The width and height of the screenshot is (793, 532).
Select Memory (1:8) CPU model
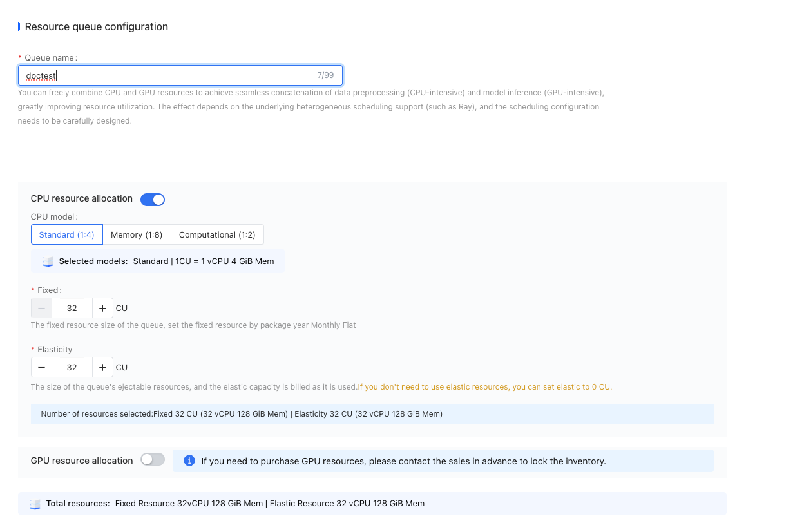pyautogui.click(x=137, y=234)
